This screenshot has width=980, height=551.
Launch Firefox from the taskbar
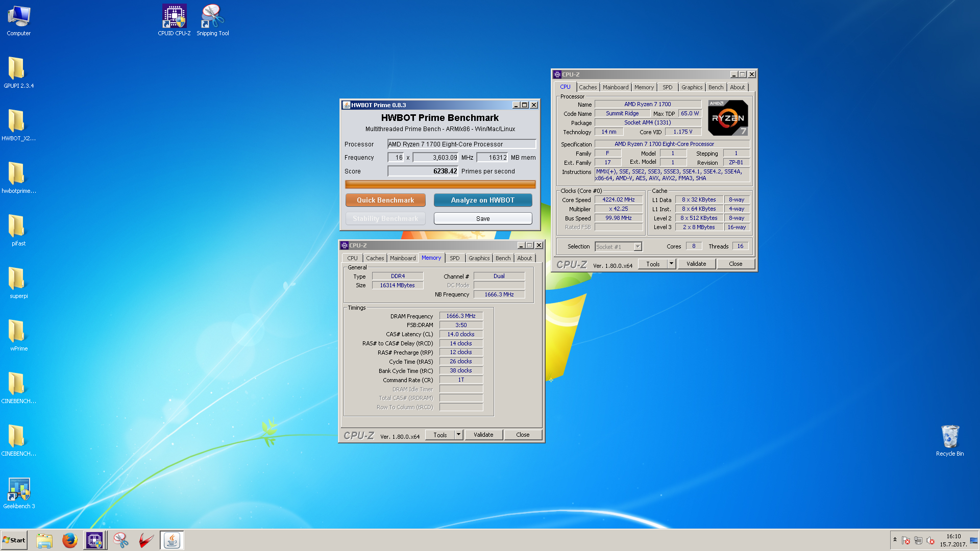(x=70, y=540)
